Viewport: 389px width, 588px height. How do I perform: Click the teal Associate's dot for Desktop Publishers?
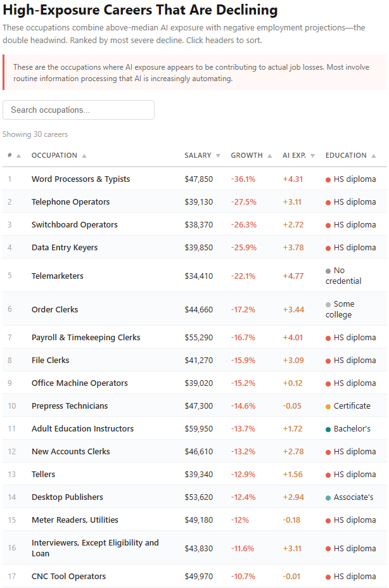click(x=328, y=497)
